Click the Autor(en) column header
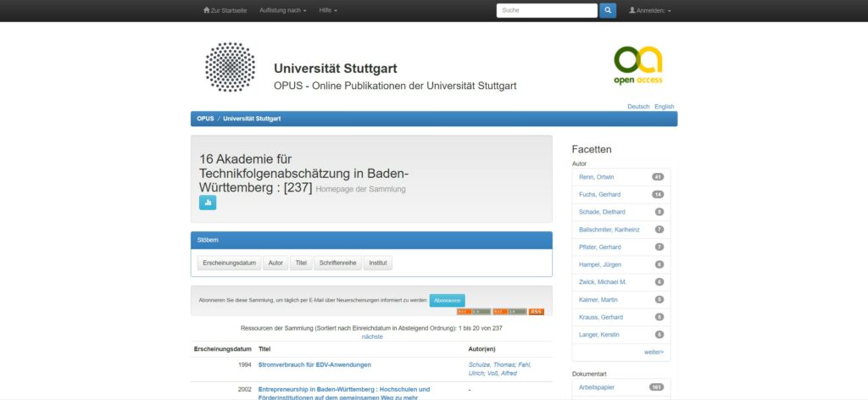This screenshot has width=868, height=400. (482, 349)
